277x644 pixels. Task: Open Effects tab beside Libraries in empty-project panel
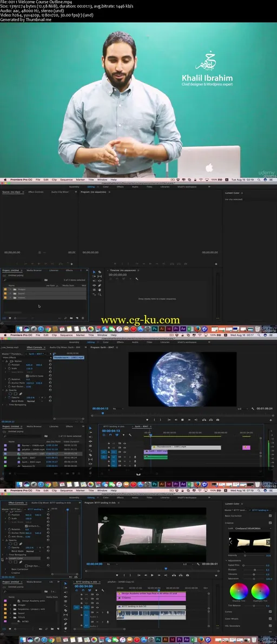(69, 270)
